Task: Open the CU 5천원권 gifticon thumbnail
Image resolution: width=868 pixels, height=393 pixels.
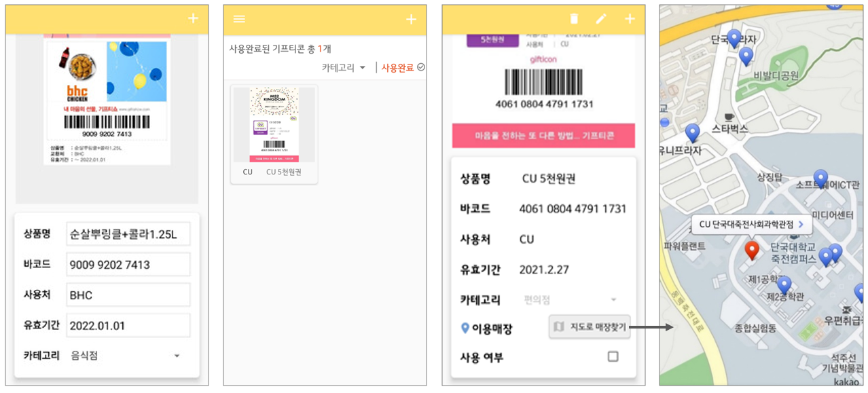Action: [274, 133]
